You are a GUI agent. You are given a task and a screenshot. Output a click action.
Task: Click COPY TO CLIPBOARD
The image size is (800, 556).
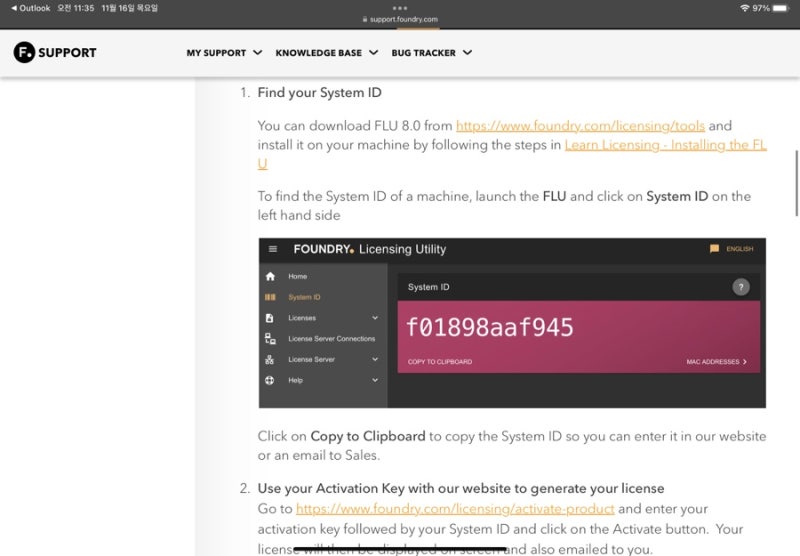tap(440, 362)
